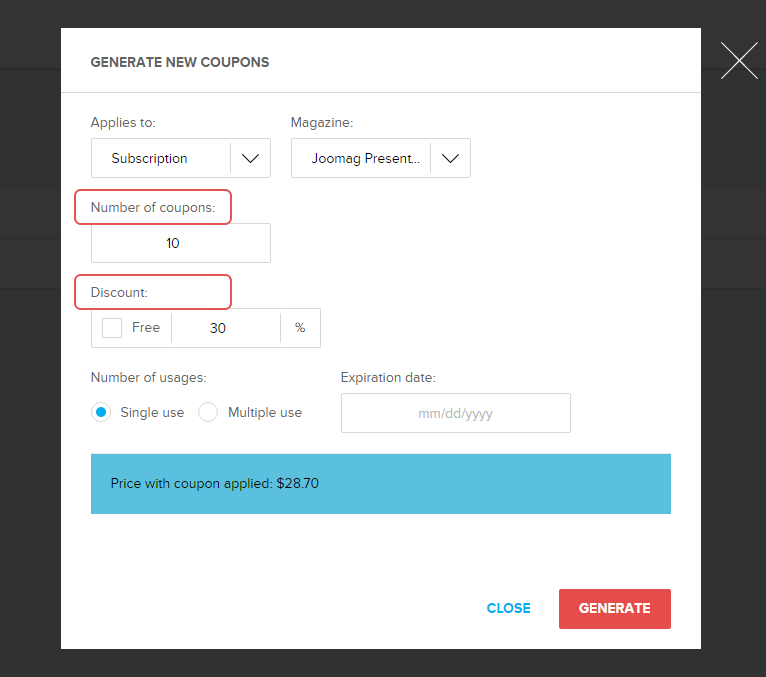
Task: Click the Price with coupon applied banner
Action: 380,484
